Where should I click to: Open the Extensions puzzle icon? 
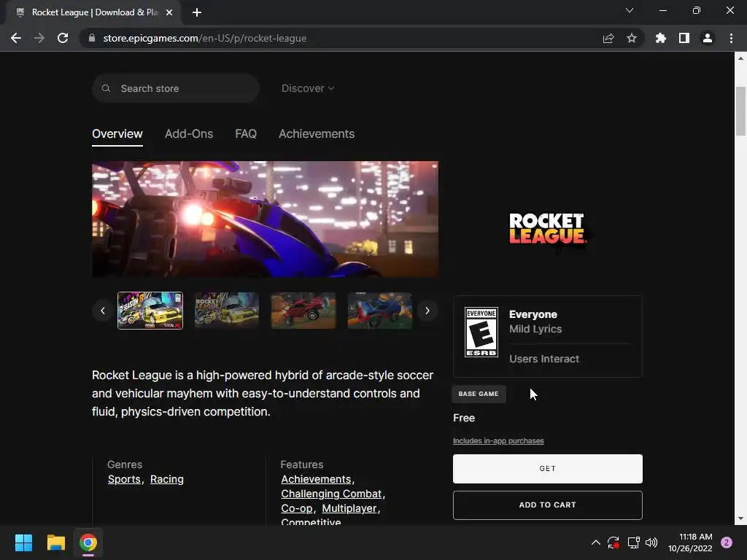(x=661, y=38)
